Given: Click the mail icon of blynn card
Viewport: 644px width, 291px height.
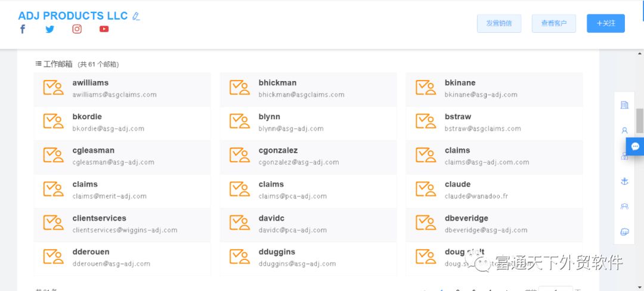Looking at the screenshot, I should tap(240, 122).
